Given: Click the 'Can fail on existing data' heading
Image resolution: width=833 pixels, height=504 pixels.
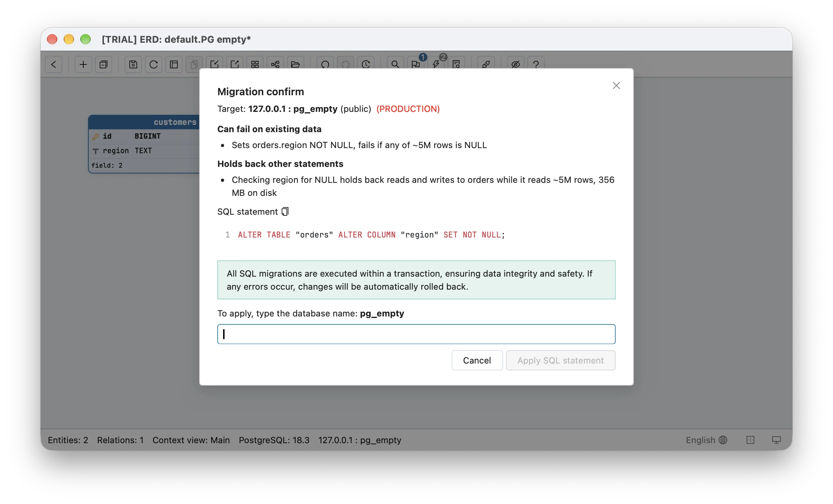Looking at the screenshot, I should click(x=269, y=129).
